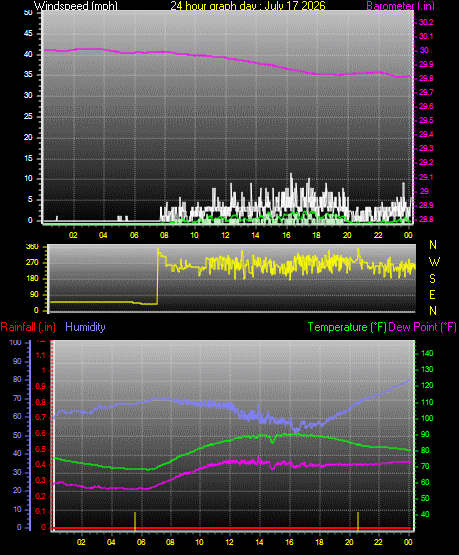Click the S compass direction label

[x=432, y=279]
